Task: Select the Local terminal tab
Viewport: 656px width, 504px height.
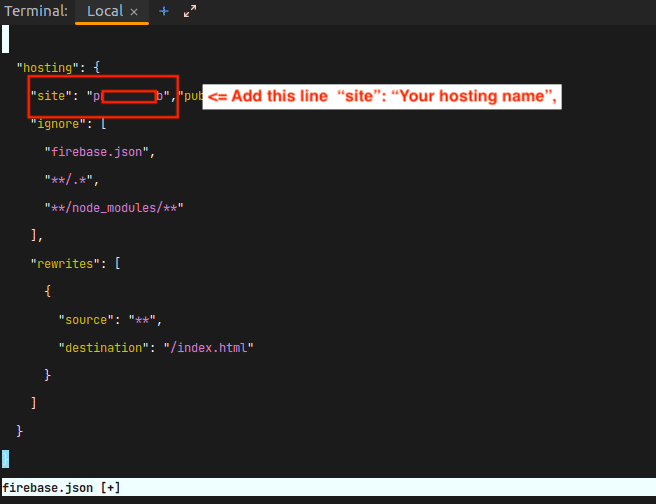Action: click(x=104, y=12)
